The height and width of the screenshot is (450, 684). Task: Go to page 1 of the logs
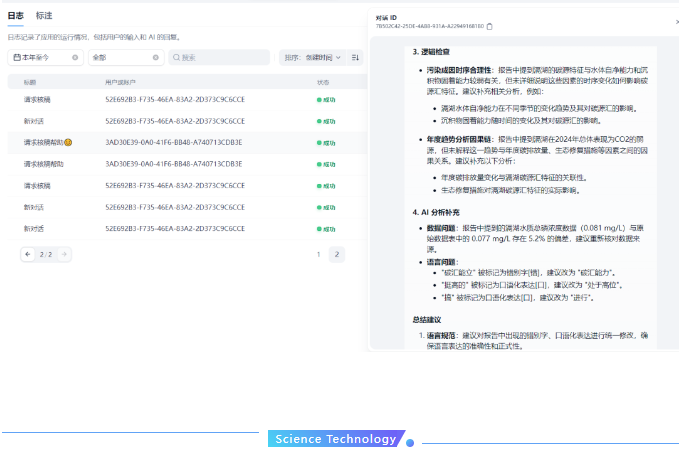pos(318,254)
